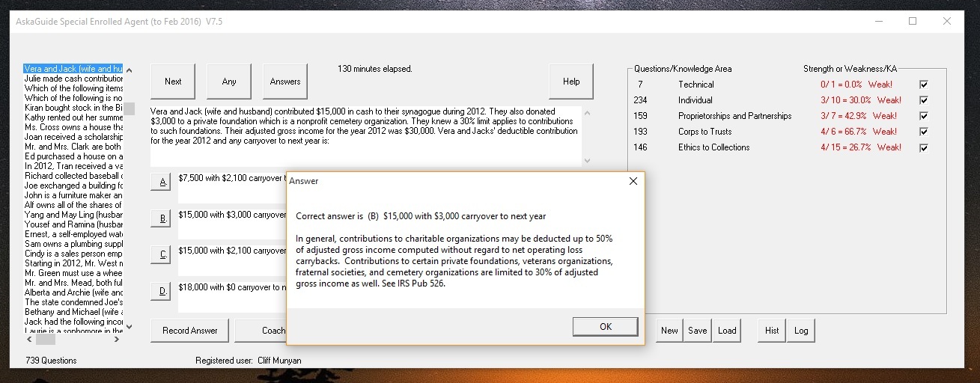
Task: Click the Any button
Action: (x=229, y=82)
